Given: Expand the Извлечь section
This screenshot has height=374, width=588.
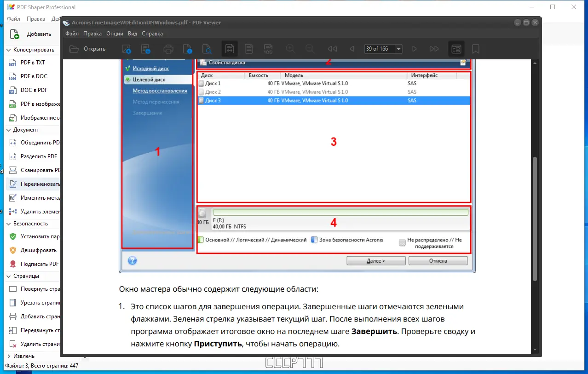Looking at the screenshot, I should (8, 356).
